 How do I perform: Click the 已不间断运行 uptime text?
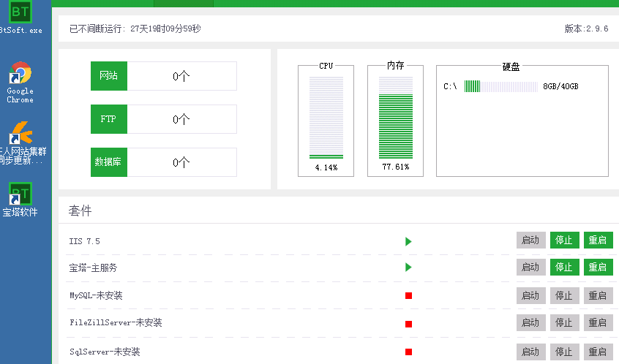tap(135, 29)
